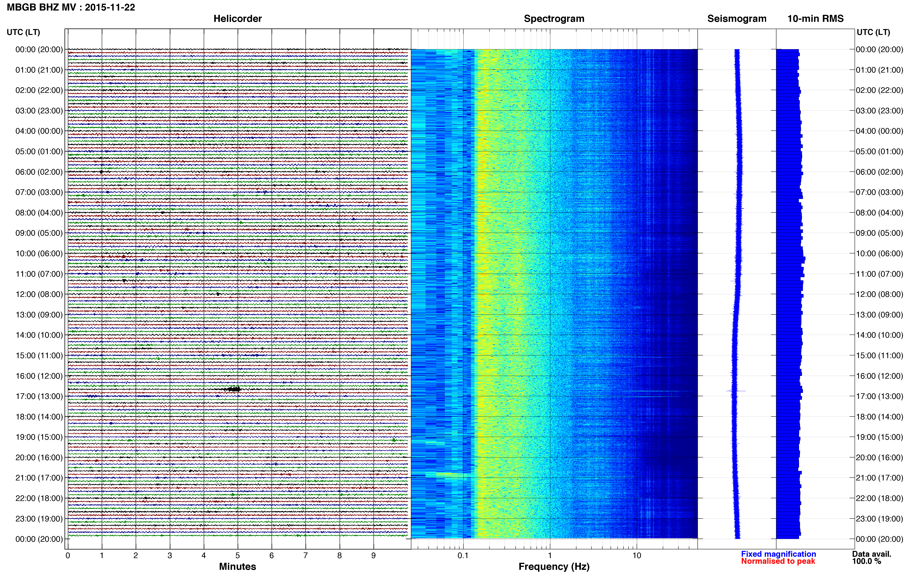The width and height of the screenshot is (924, 578).
Task: Click the Data avail. label
Action: (x=872, y=554)
